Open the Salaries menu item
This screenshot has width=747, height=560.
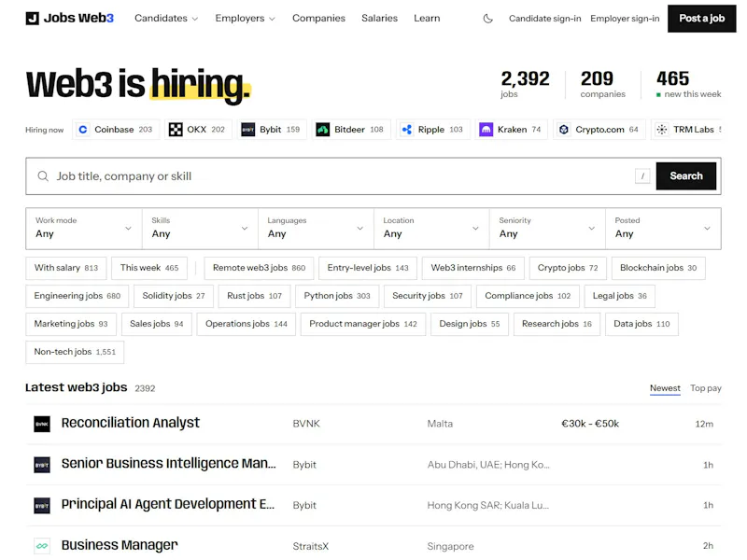coord(379,18)
